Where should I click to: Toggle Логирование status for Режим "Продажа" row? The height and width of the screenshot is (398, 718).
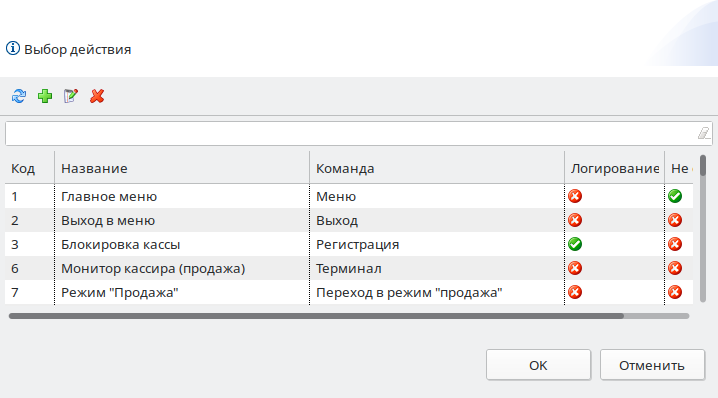tap(575, 292)
